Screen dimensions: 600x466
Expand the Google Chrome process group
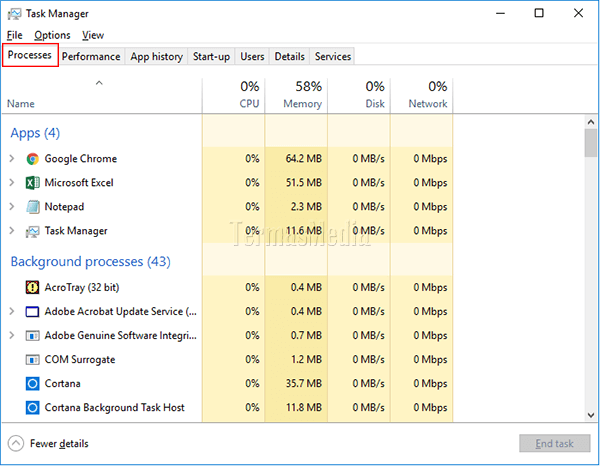coord(12,158)
